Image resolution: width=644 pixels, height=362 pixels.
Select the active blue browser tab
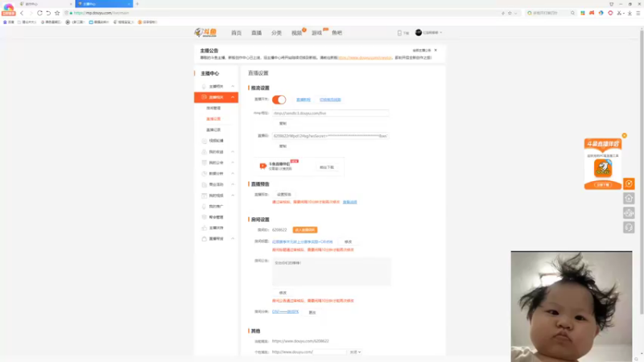(104, 4)
